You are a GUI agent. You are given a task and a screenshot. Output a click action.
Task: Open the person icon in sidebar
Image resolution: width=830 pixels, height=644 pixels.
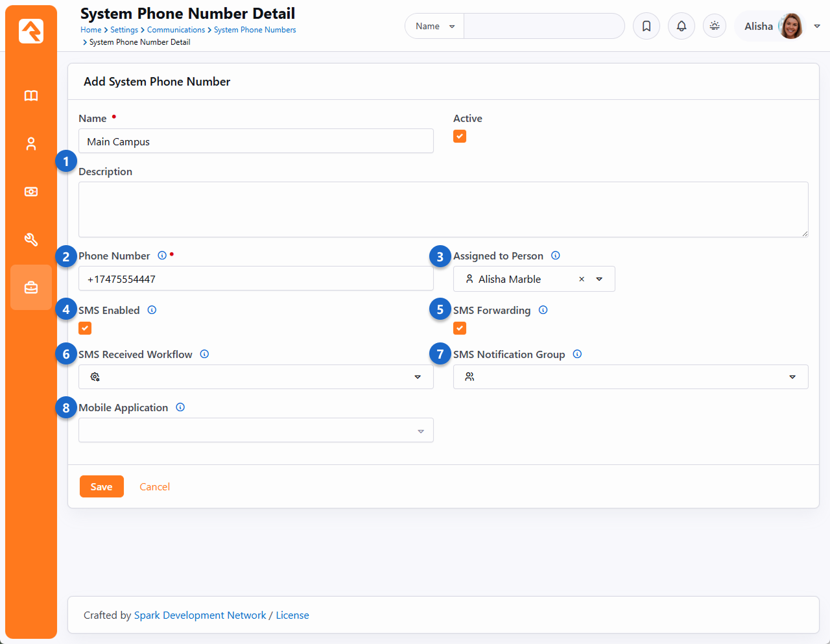31,144
